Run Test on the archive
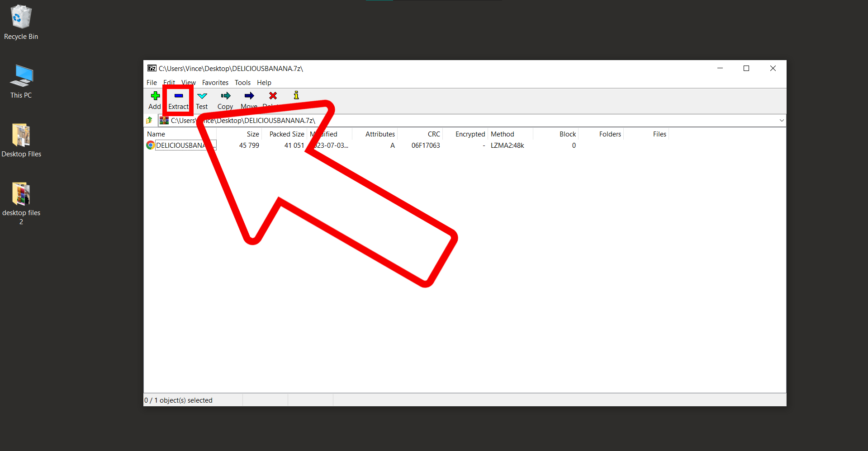The width and height of the screenshot is (868, 451). [x=202, y=99]
